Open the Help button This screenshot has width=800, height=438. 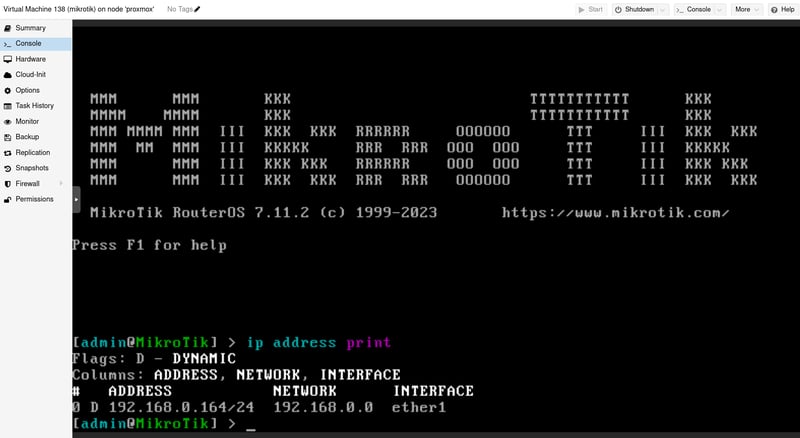point(783,10)
